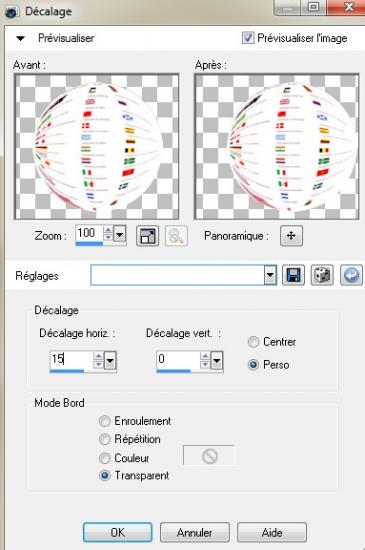Select the Enroulement border mode
The width and height of the screenshot is (365, 550).
pos(105,421)
